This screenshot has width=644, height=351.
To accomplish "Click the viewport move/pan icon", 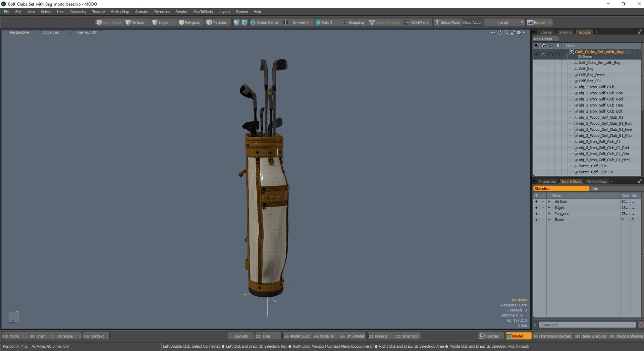I will coord(493,33).
